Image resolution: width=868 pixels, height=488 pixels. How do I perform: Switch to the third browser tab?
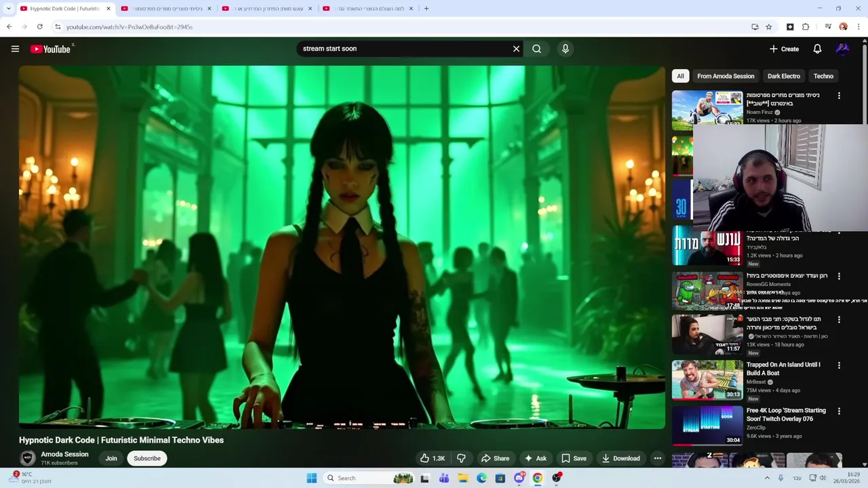point(268,9)
